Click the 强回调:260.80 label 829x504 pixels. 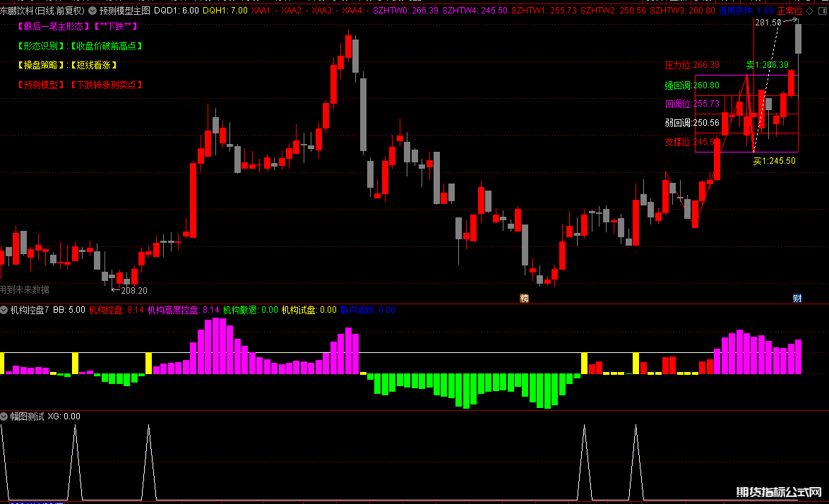pos(692,85)
